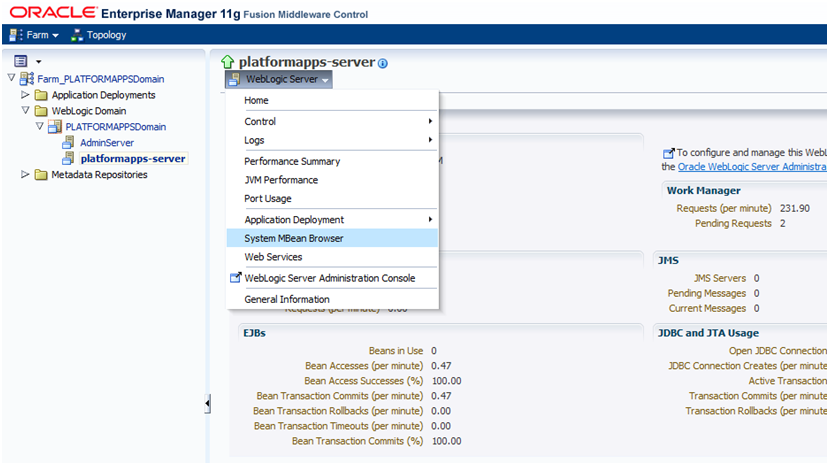This screenshot has width=829, height=465.
Task: Click the external-link icon beside 'To configure and manage'
Action: [669, 153]
